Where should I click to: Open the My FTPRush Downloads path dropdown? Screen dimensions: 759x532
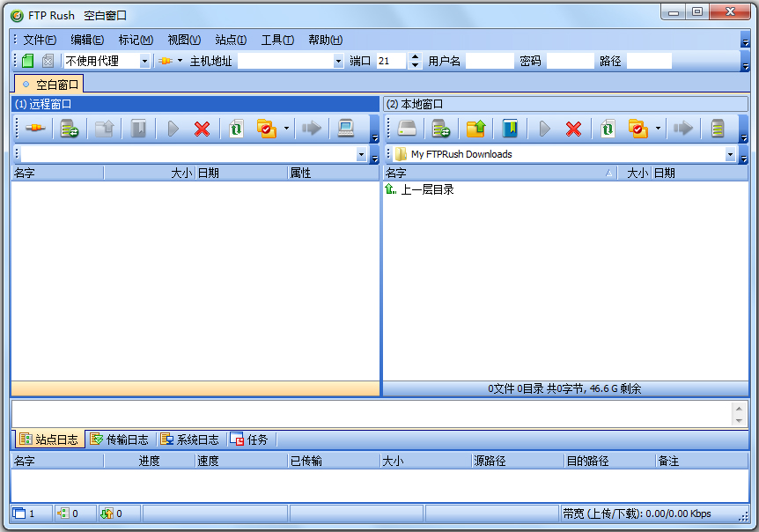coord(730,154)
